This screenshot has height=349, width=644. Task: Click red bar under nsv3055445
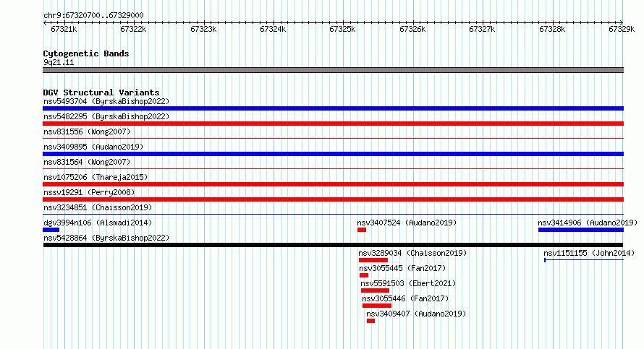click(x=364, y=275)
